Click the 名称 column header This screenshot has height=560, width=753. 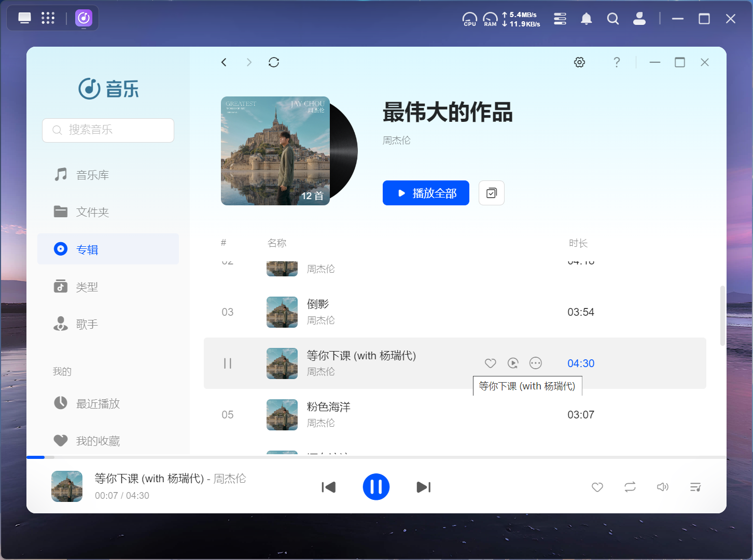tap(277, 243)
